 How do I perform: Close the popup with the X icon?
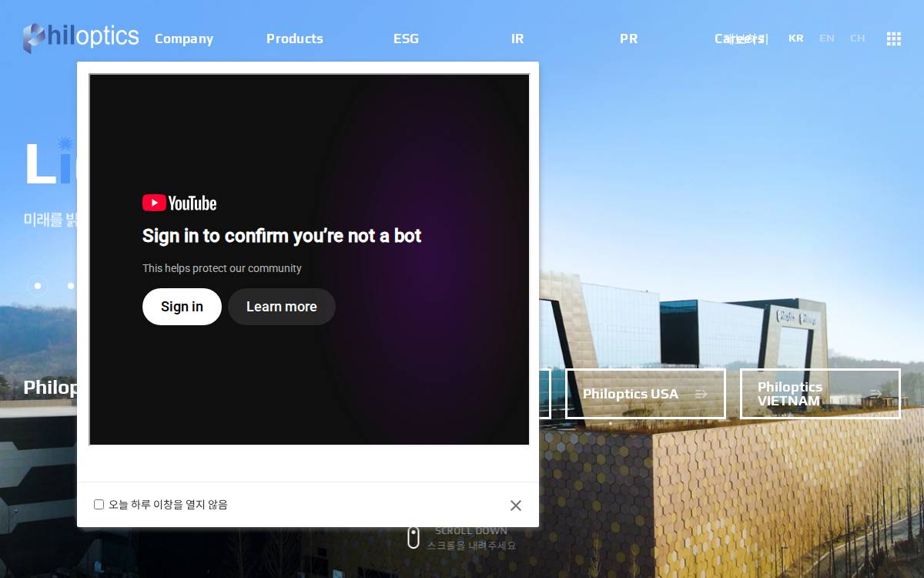pos(516,506)
